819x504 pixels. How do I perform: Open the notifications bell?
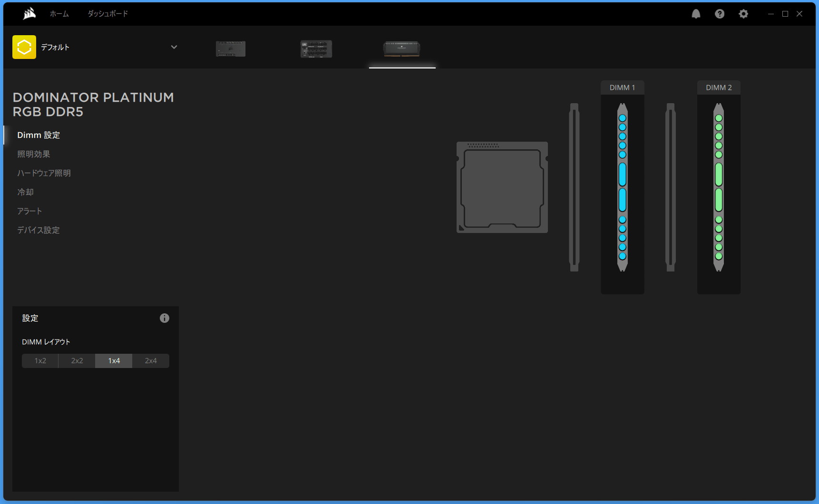(x=696, y=14)
